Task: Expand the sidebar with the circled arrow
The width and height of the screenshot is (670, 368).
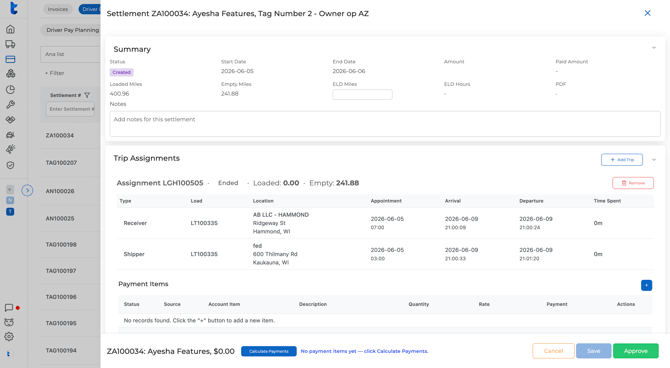Action: [27, 190]
